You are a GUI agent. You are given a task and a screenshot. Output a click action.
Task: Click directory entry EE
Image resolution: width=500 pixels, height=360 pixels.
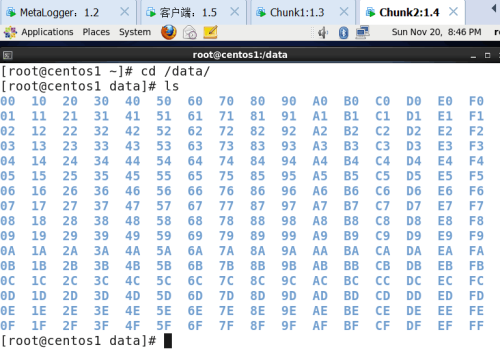445,311
